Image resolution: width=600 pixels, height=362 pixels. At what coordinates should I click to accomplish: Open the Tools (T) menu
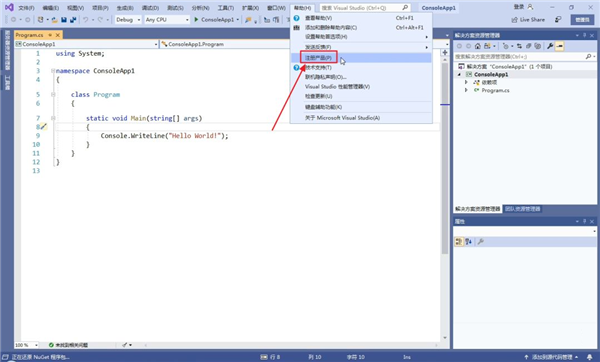click(226, 8)
